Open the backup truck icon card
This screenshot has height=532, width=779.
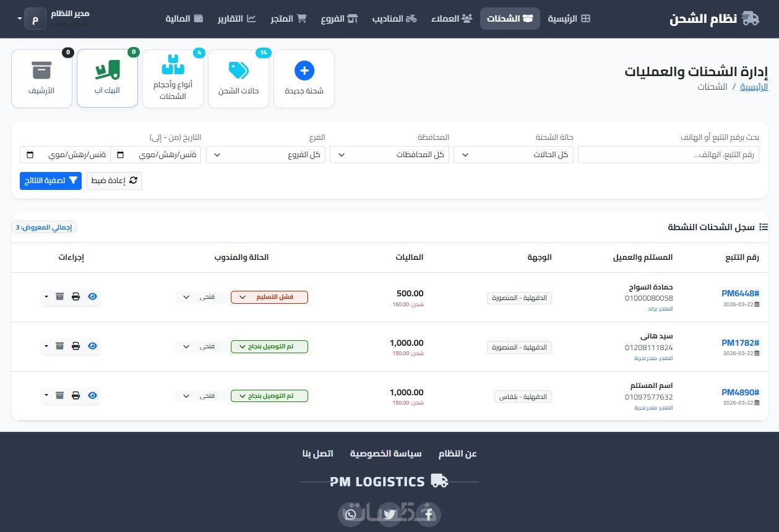[107, 79]
